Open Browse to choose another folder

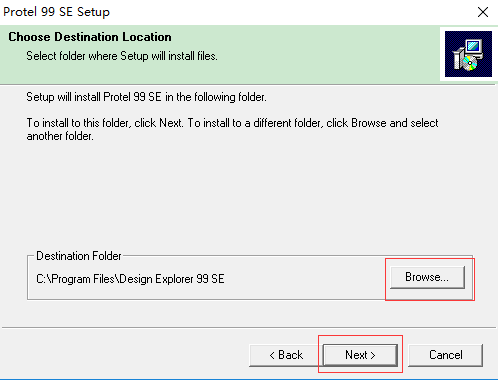click(427, 277)
